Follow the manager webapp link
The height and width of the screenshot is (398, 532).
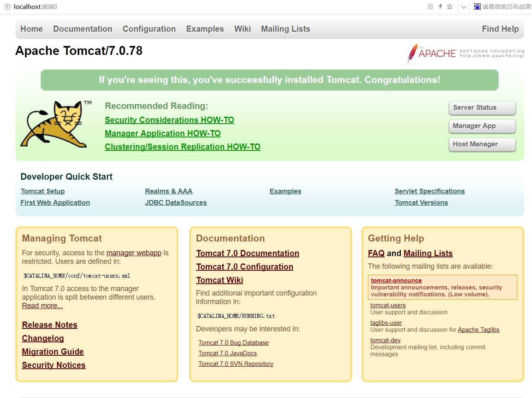pos(134,253)
